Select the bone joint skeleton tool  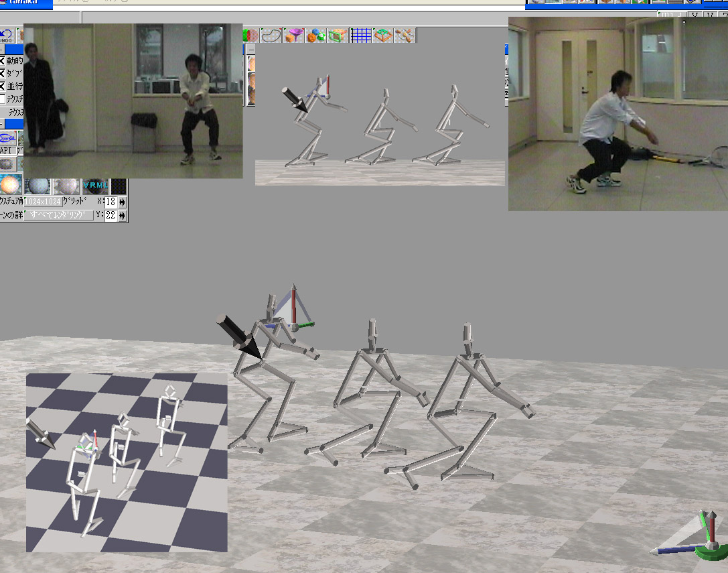coord(405,36)
